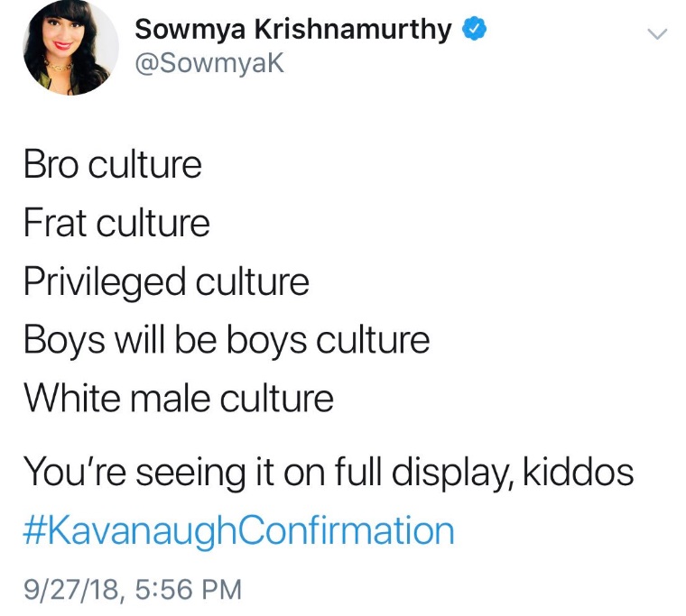The image size is (686, 616).
Task: Visit the @SowmyaK handle
Action: point(209,63)
